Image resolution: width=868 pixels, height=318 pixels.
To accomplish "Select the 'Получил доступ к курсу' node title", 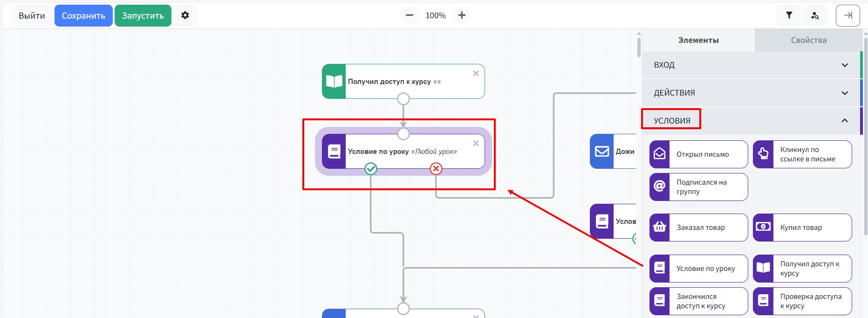I will coord(390,82).
